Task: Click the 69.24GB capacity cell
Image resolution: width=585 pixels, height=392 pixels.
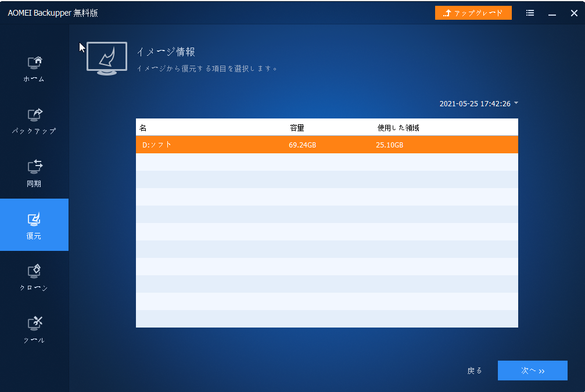Action: [x=302, y=145]
